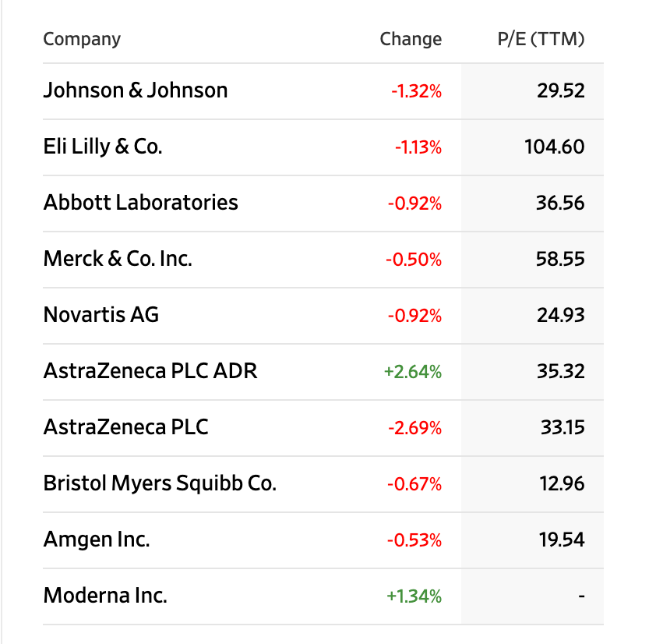Click Merck's 58.55 P/E value

click(x=560, y=259)
